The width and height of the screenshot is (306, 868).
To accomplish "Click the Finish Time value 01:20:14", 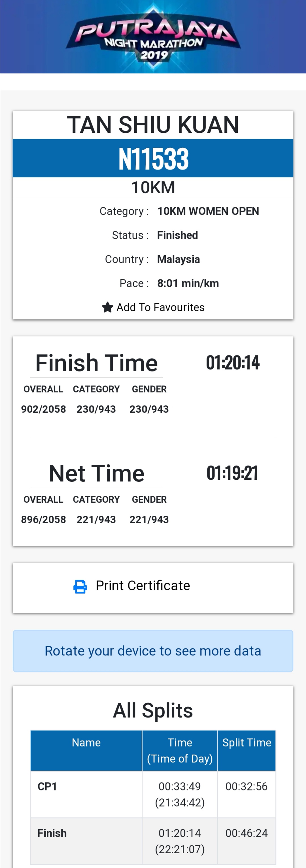I will [233, 363].
